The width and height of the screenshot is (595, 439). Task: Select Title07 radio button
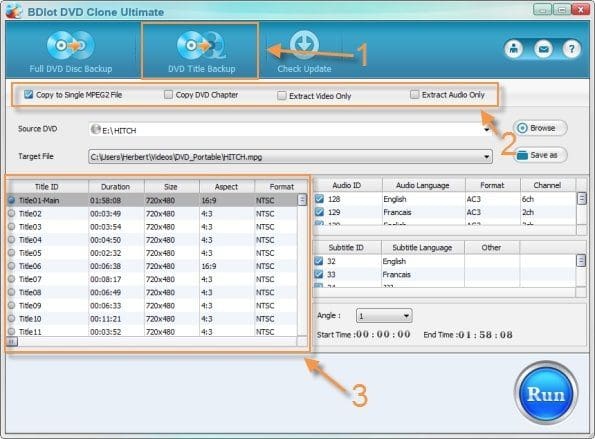[x=11, y=279]
